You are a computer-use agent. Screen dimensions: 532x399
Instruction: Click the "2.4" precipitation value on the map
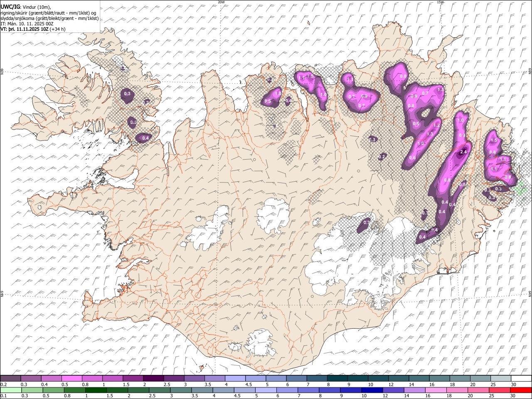(464, 153)
